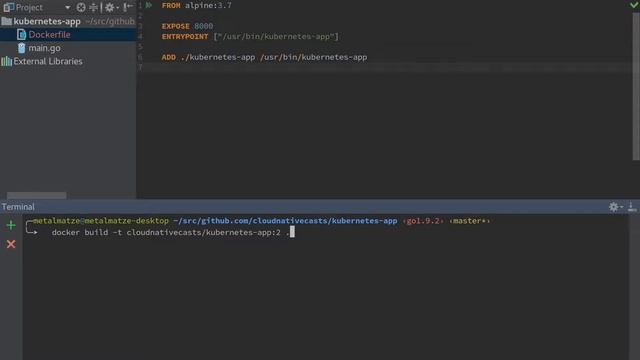Click the Project panel window icon

pos(9,7)
